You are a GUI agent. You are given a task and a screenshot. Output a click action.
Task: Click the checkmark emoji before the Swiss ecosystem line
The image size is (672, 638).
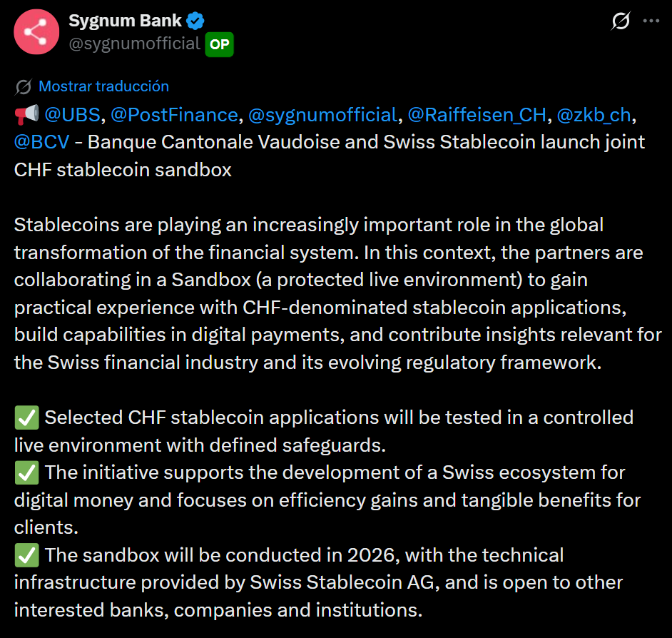click(26, 472)
